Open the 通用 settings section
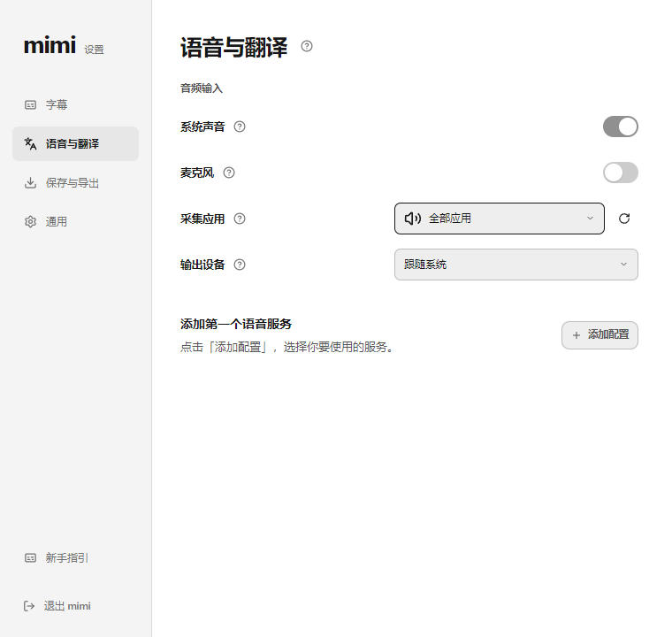This screenshot has height=637, width=672. 75,222
